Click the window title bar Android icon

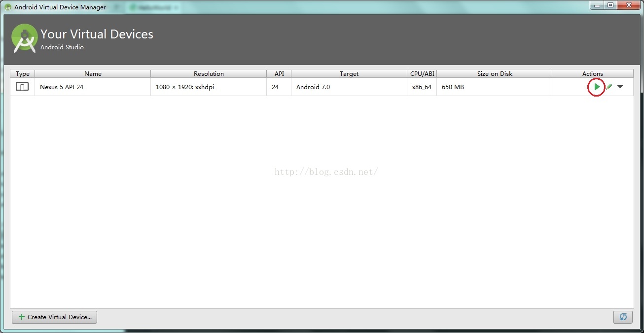(x=8, y=7)
